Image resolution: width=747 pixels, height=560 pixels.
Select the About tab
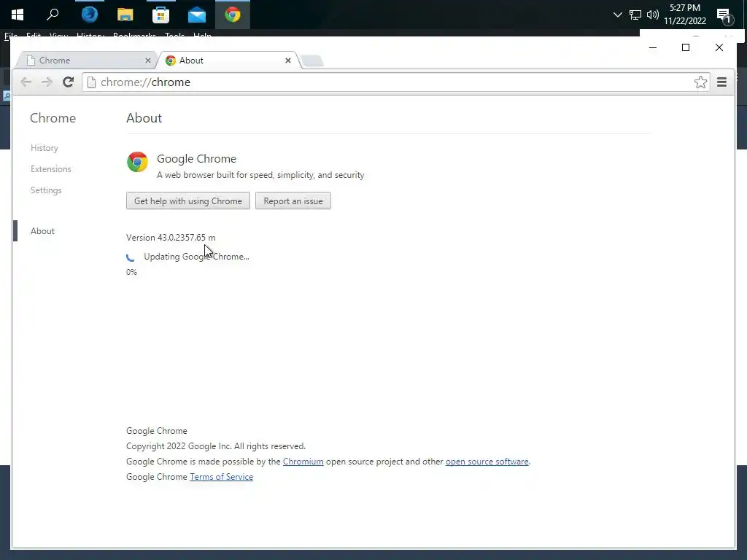[228, 61]
